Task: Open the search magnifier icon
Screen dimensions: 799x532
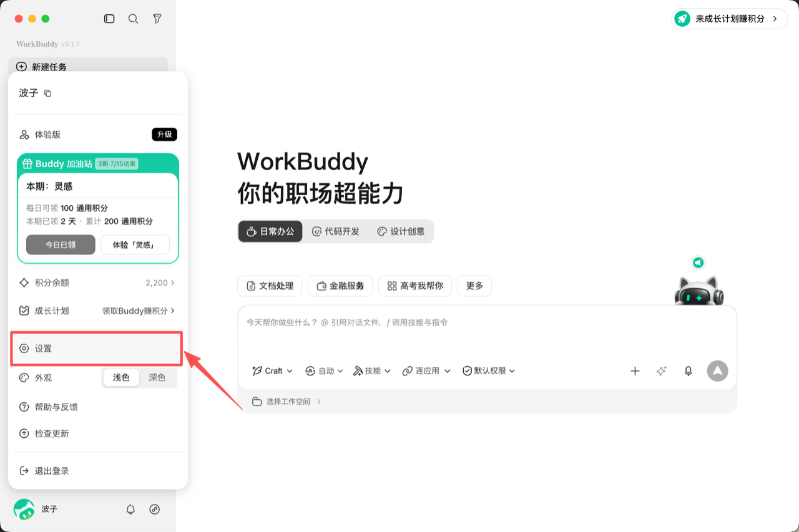Action: pyautogui.click(x=134, y=19)
